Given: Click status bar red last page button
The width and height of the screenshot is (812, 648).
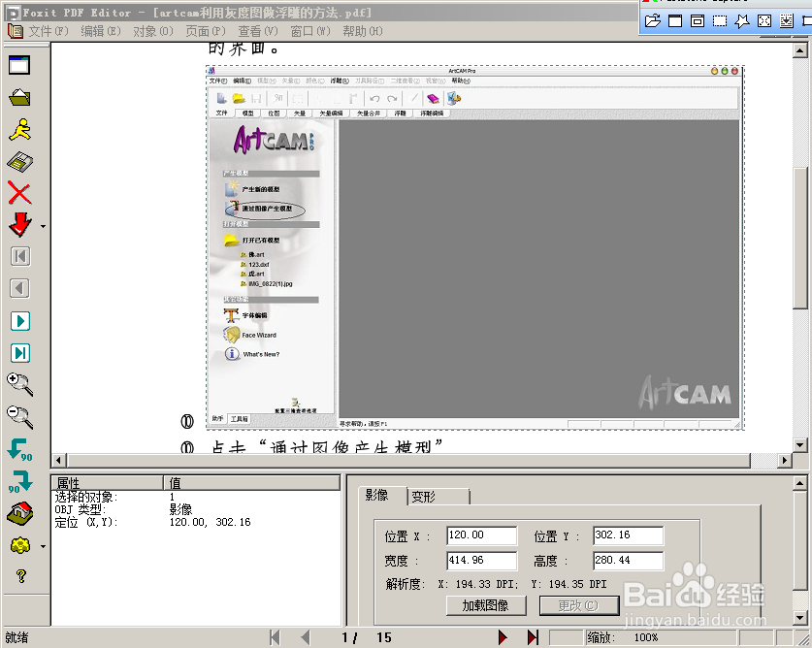Looking at the screenshot, I should tap(533, 637).
